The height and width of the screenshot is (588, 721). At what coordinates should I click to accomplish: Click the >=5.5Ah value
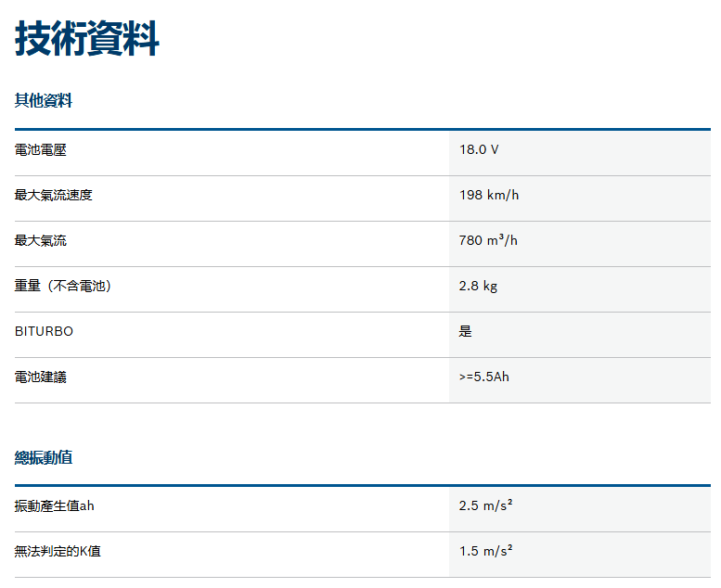pyautogui.click(x=484, y=377)
